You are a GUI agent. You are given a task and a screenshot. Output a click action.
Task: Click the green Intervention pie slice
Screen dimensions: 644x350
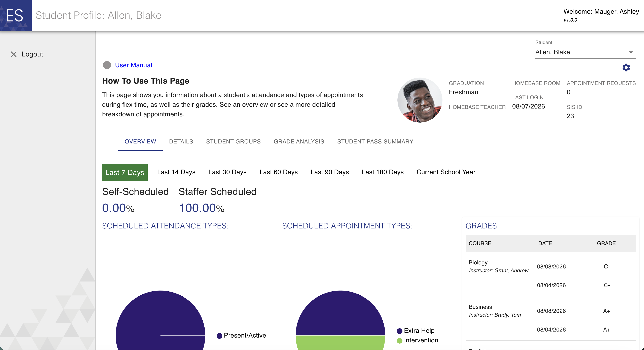coord(340,343)
